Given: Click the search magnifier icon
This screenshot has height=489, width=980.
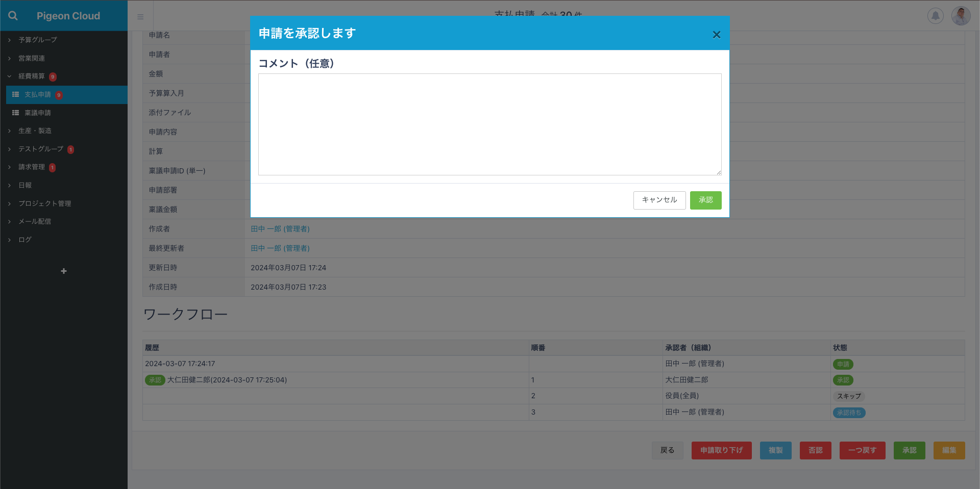Looking at the screenshot, I should (13, 16).
